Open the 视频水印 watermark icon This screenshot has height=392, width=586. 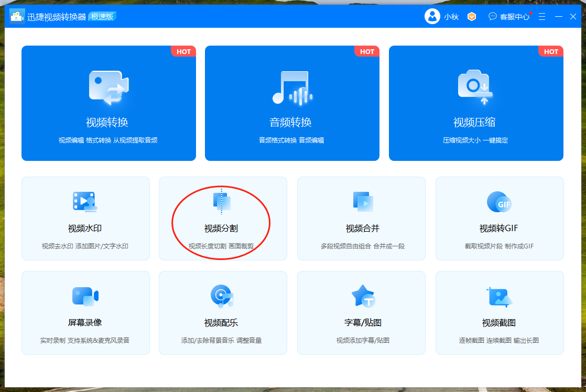point(85,202)
